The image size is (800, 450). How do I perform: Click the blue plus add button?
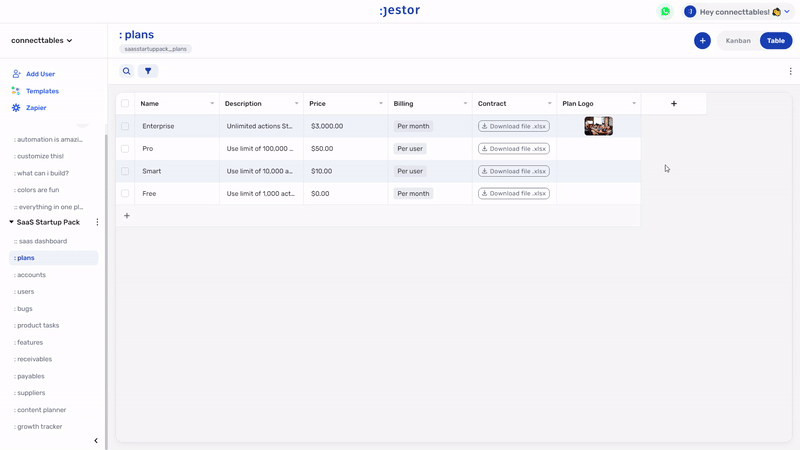click(x=702, y=41)
